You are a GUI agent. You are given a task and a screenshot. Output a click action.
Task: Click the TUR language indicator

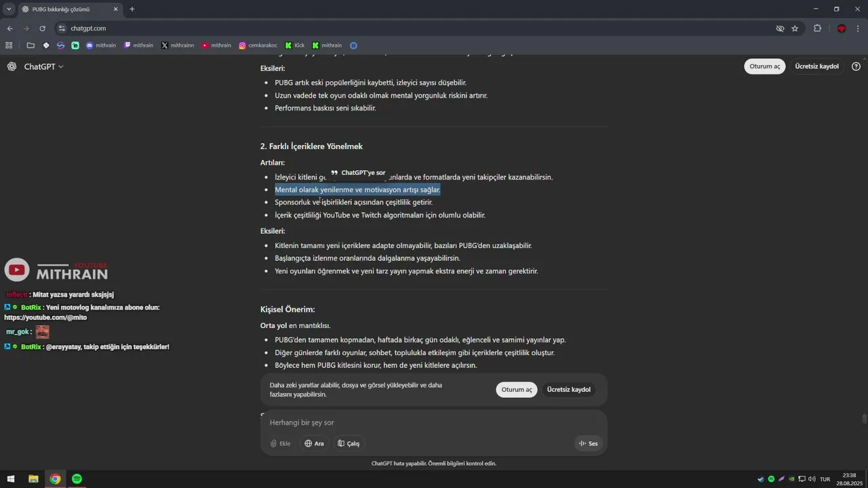(825, 479)
